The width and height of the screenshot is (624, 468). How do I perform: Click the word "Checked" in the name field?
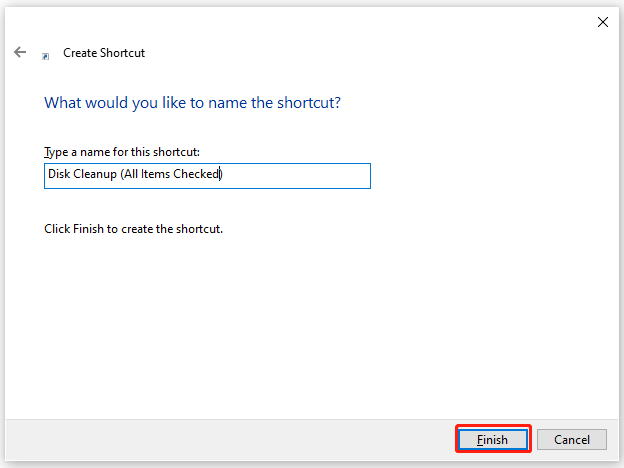200,175
